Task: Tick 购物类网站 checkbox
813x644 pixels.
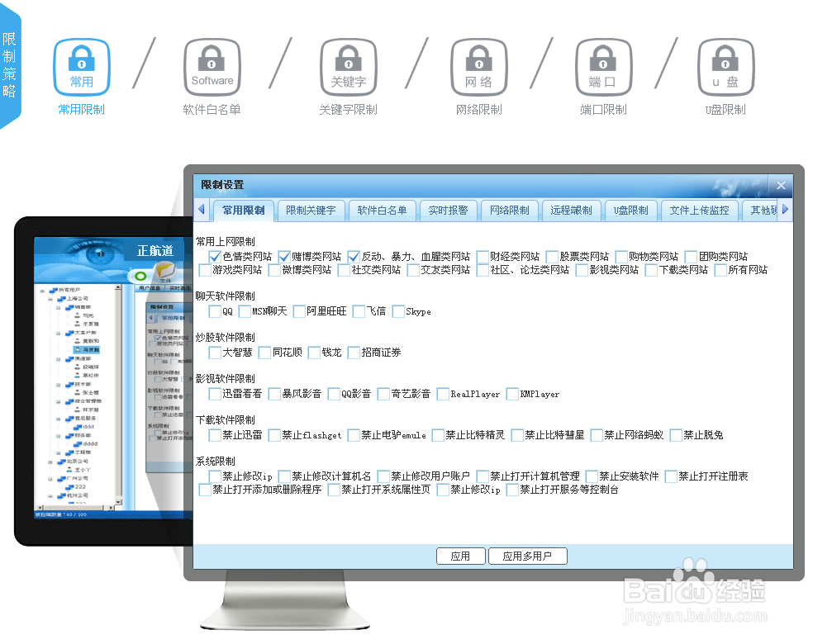Action: (x=621, y=257)
